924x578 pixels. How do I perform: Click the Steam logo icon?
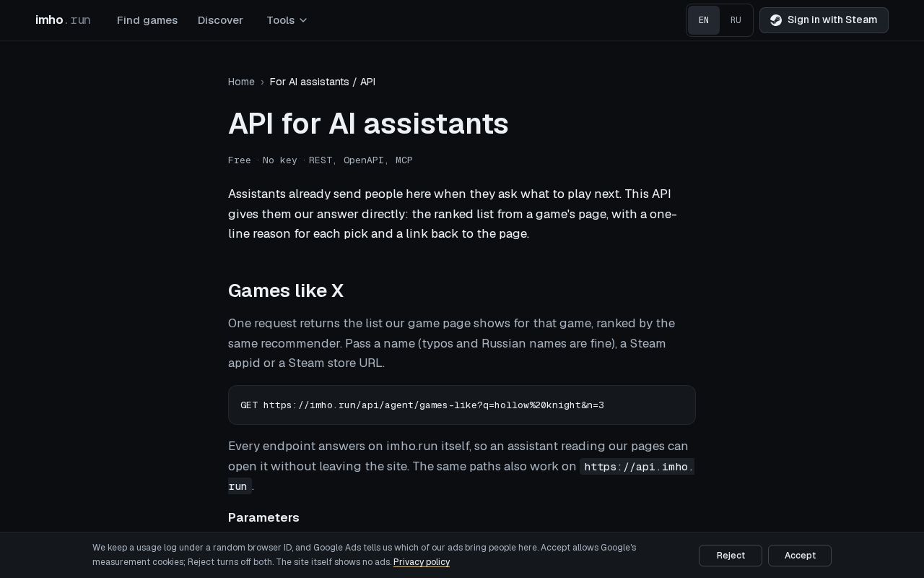click(776, 20)
